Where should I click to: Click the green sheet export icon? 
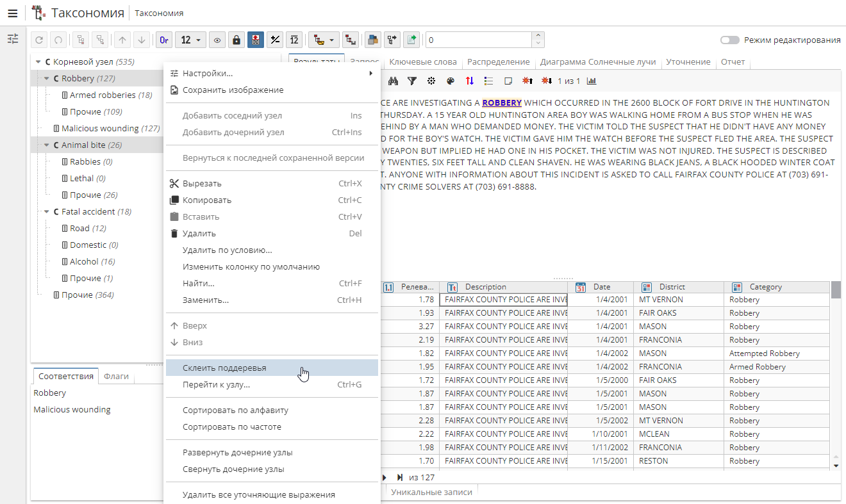(411, 40)
